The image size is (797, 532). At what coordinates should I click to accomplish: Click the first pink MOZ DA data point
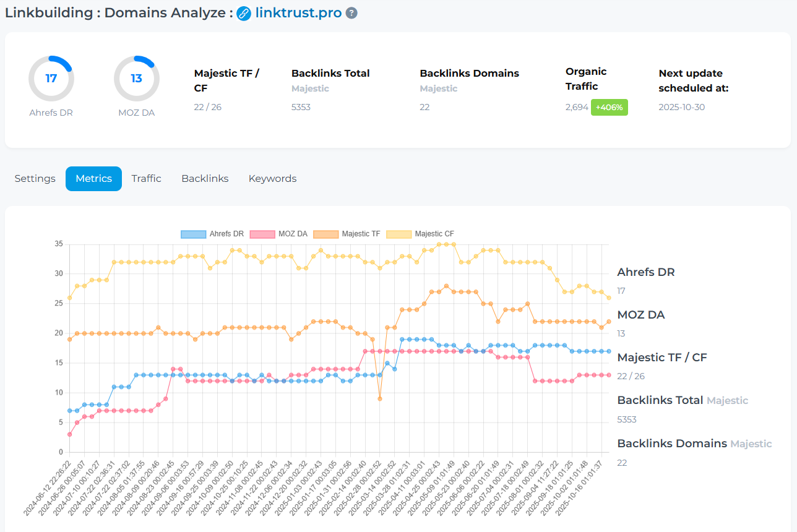click(70, 434)
